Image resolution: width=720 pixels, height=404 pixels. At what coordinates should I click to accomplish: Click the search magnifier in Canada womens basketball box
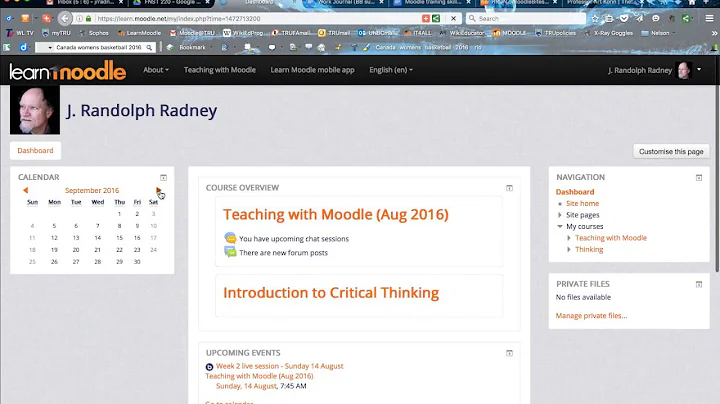(x=149, y=47)
